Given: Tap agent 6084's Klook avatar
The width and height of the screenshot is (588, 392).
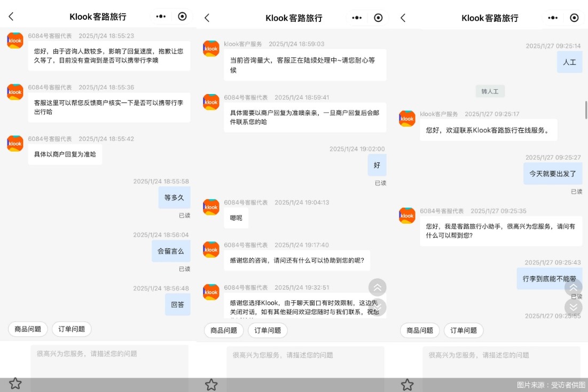Looking at the screenshot, I should pos(14,41).
